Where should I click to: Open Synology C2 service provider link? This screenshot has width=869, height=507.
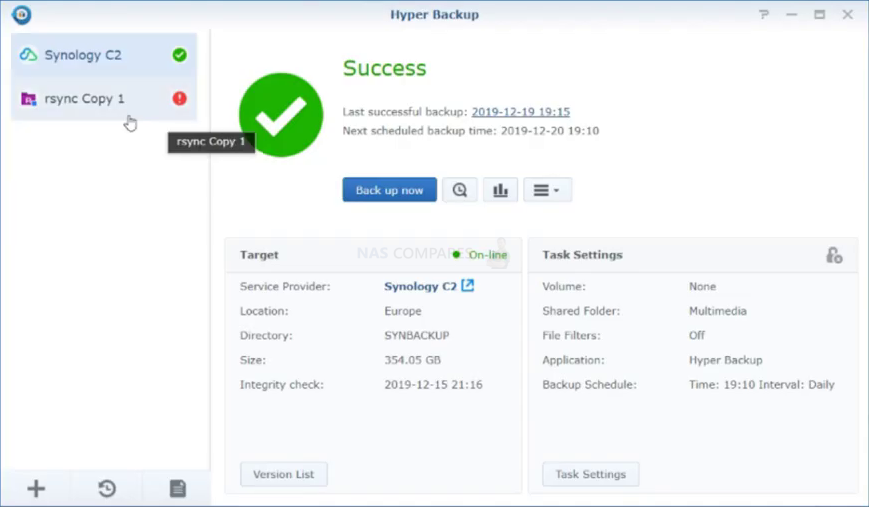point(420,286)
